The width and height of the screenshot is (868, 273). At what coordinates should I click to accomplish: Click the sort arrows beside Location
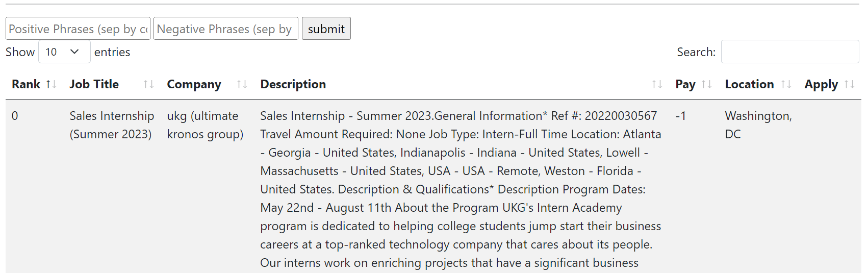click(786, 84)
